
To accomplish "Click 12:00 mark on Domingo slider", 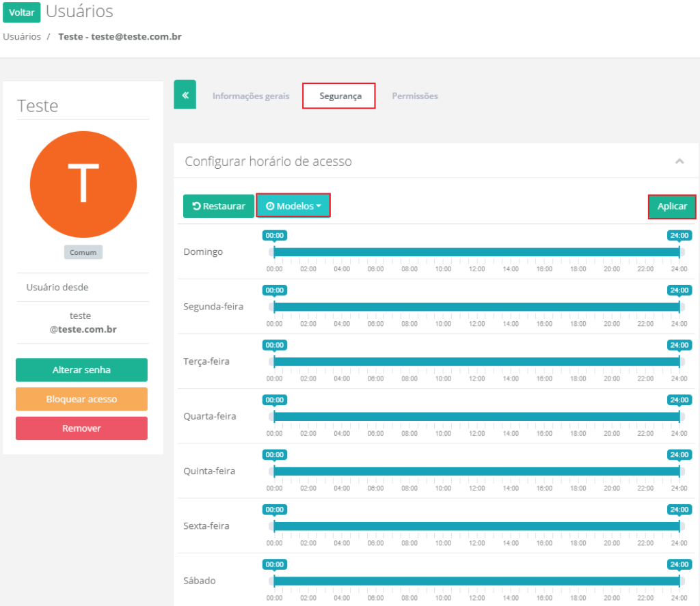I will point(476,269).
